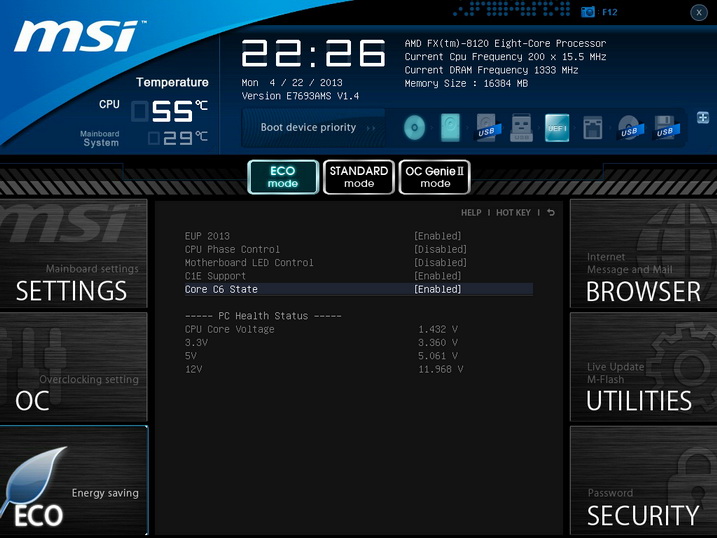Select the network LAN boot device icon
The height and width of the screenshot is (538, 717).
(x=593, y=128)
